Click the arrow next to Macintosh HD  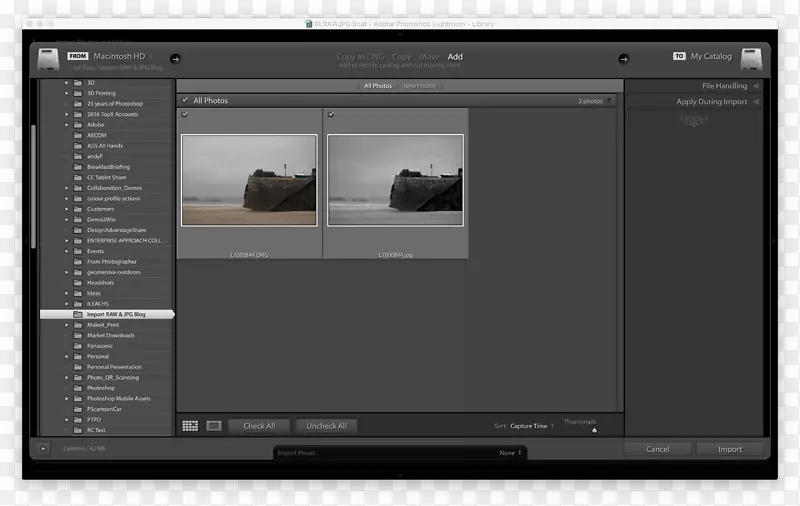click(175, 58)
